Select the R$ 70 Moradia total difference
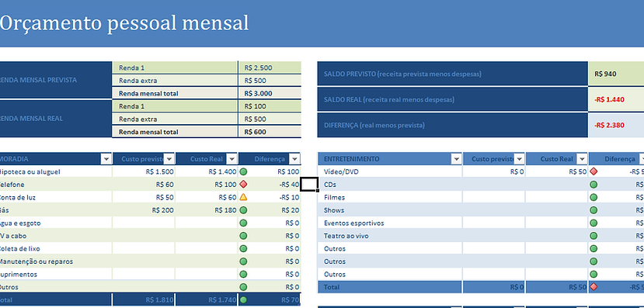The height and width of the screenshot is (308, 644). 270,299
